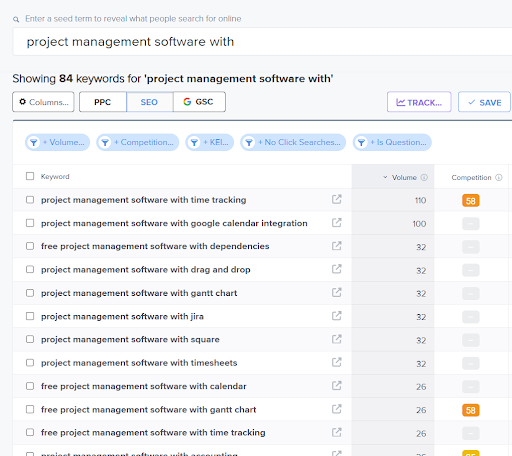Click volume value 110 in first row

click(420, 200)
